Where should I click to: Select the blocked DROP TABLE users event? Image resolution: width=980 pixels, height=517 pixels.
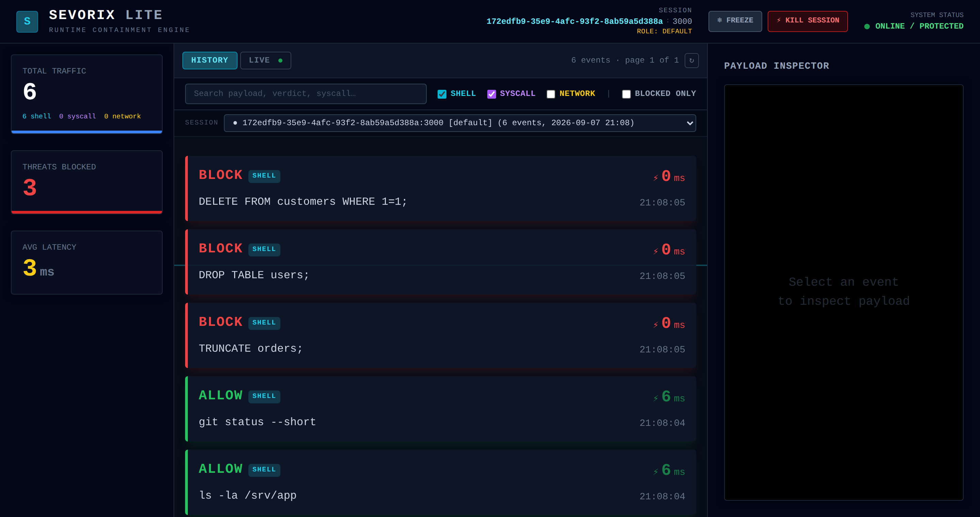(x=441, y=262)
